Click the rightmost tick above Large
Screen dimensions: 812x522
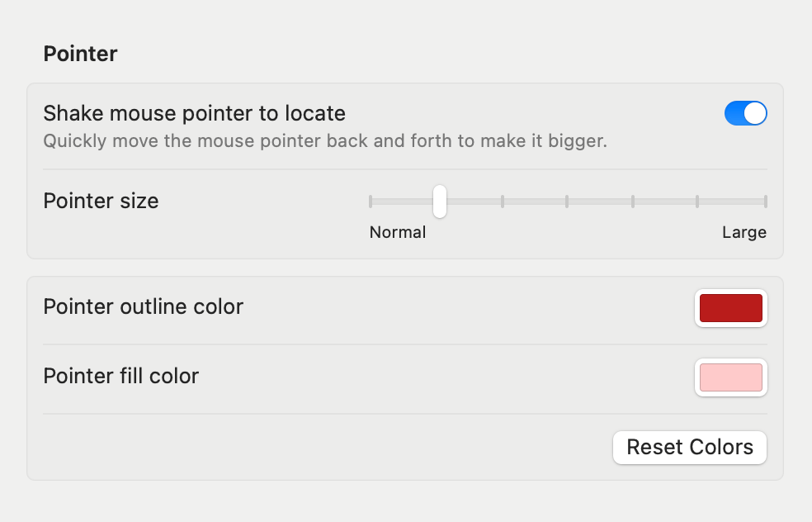pos(765,202)
